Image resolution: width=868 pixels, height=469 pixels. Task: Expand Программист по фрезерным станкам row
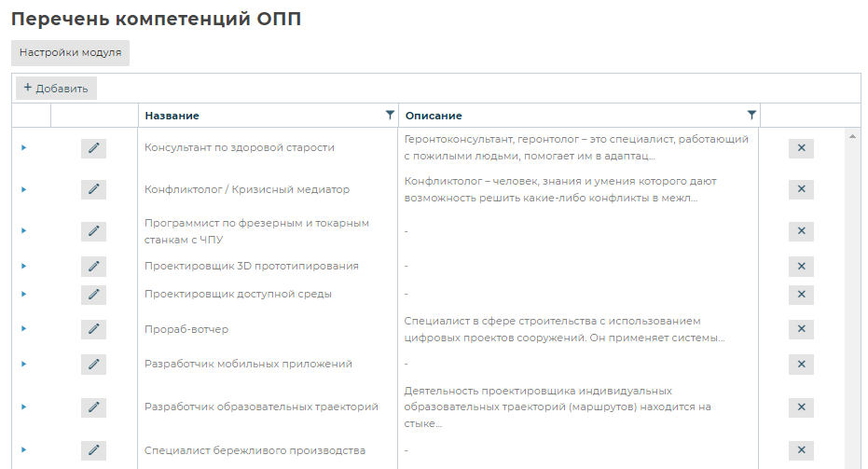(x=23, y=230)
